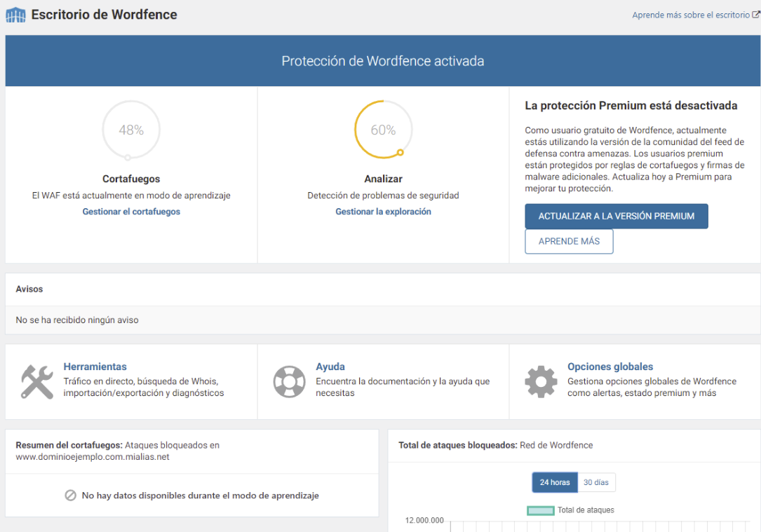This screenshot has height=532, width=761.
Task: Click the Protección de Wordfence activada banner
Action: click(x=382, y=60)
